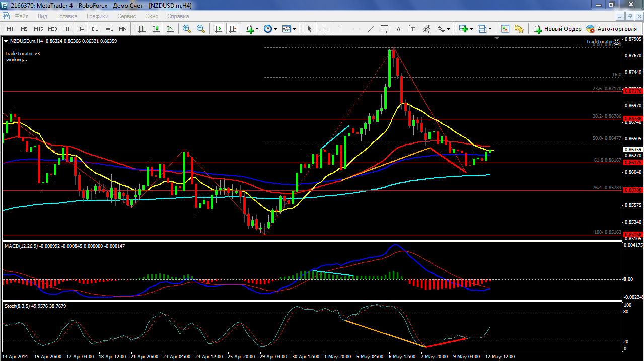Zoom in on the chart
The height and width of the screenshot is (361, 644).
(x=187, y=29)
